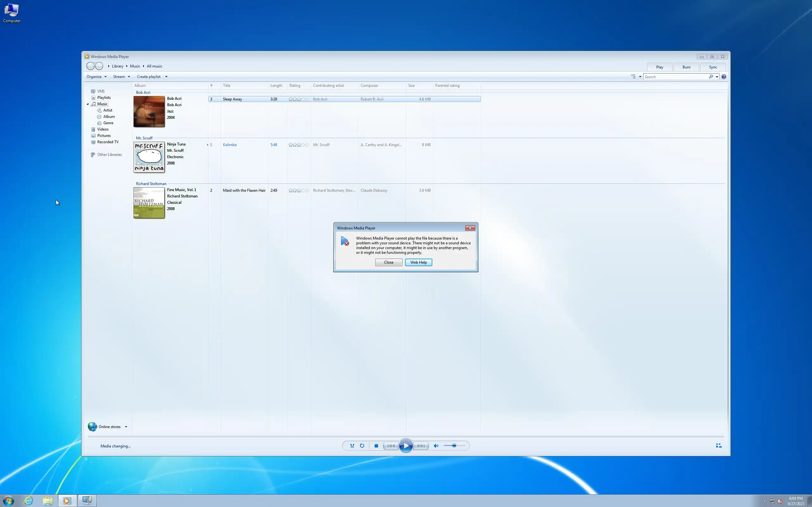Open the View options icon
Screen dimensions: 812x507
pos(633,77)
